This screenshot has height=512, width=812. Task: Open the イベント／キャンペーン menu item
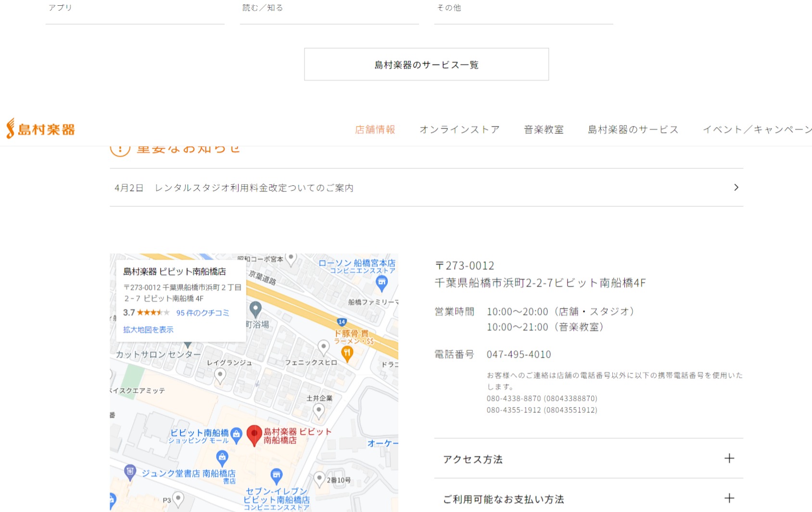[x=757, y=129]
